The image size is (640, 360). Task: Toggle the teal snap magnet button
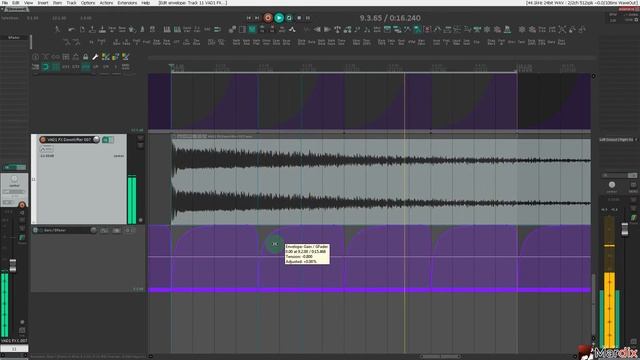[45, 67]
